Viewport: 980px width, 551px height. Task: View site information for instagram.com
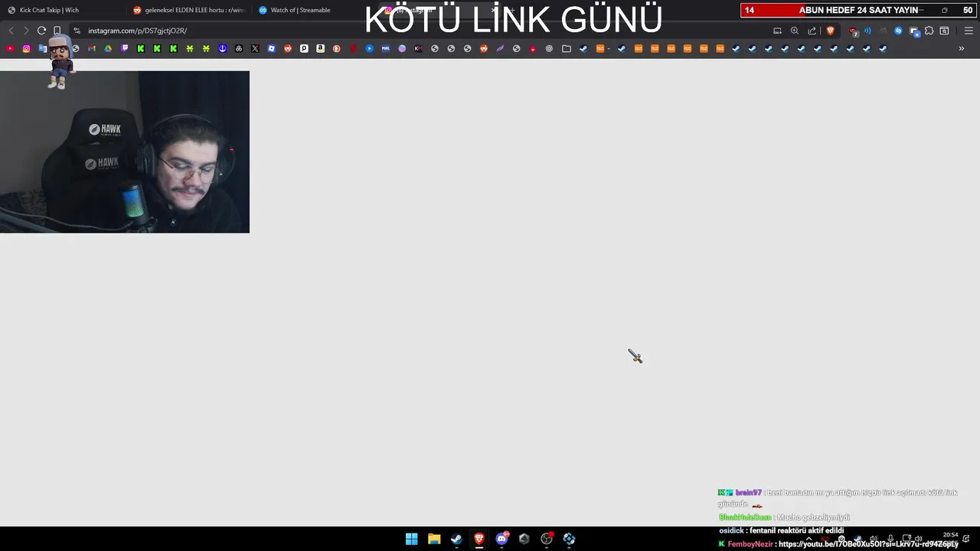pyautogui.click(x=77, y=31)
